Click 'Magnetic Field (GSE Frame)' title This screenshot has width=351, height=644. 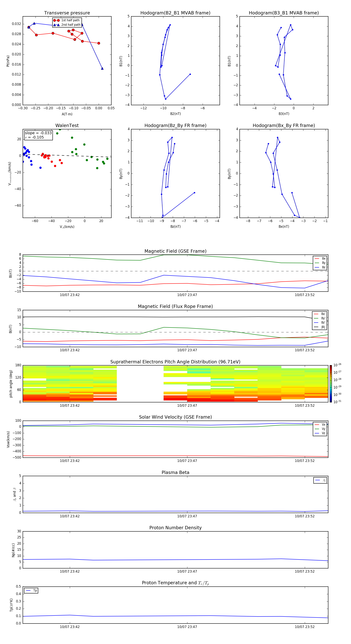tap(175, 251)
